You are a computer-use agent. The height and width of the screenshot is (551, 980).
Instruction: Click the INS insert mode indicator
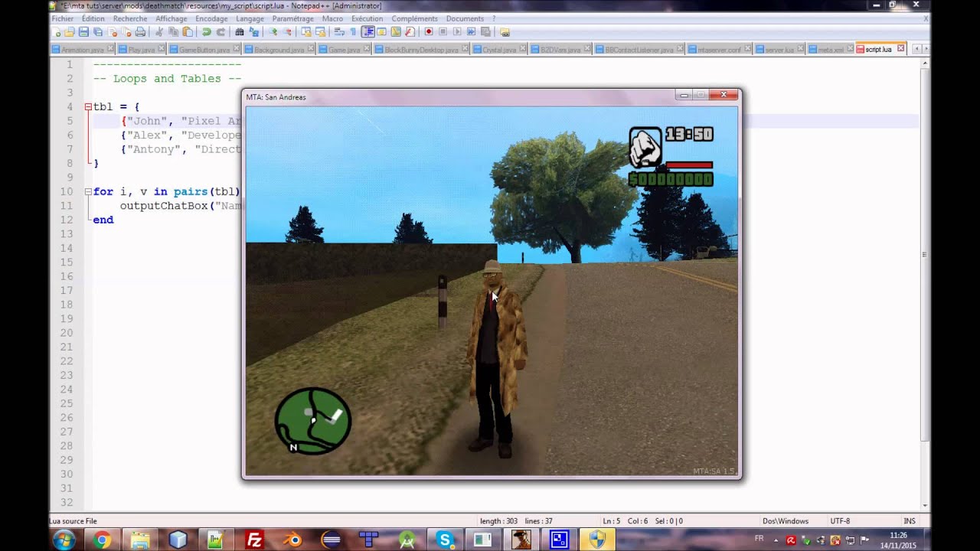coord(910,521)
